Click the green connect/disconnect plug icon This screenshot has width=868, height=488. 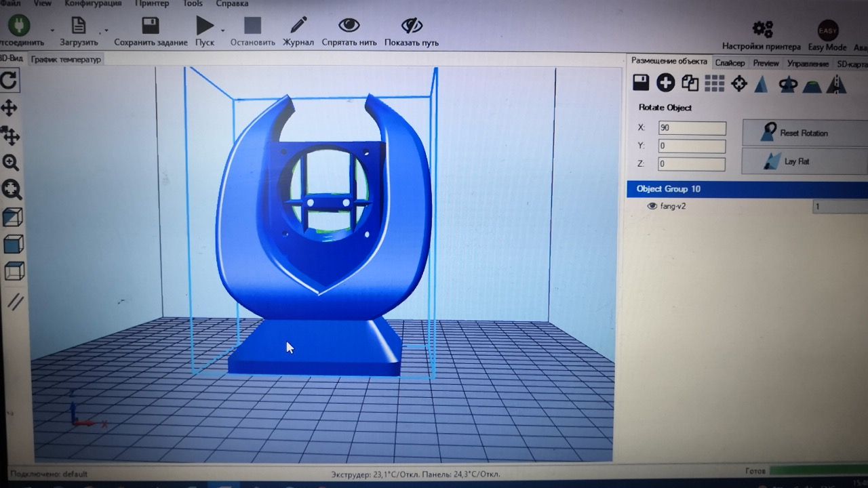click(x=18, y=26)
